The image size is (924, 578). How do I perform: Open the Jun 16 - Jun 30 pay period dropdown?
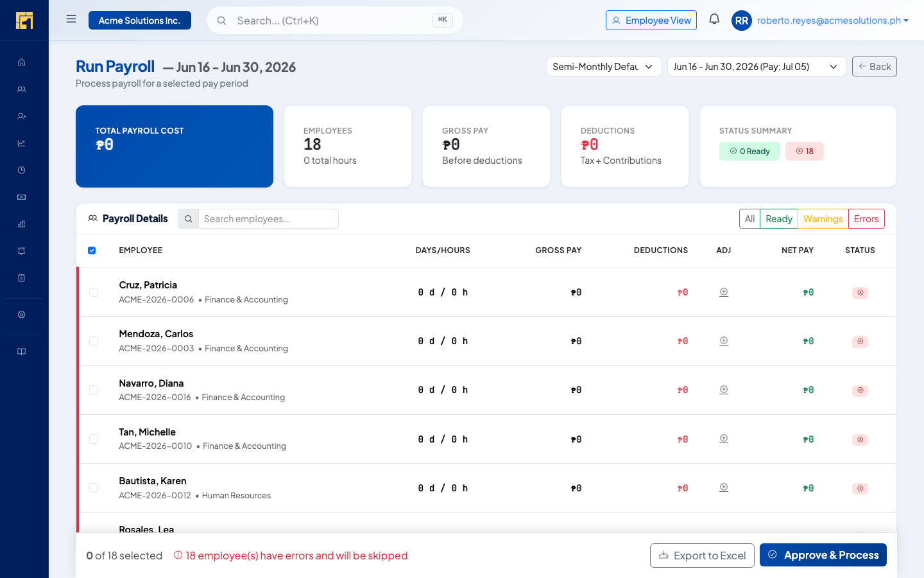click(x=757, y=67)
